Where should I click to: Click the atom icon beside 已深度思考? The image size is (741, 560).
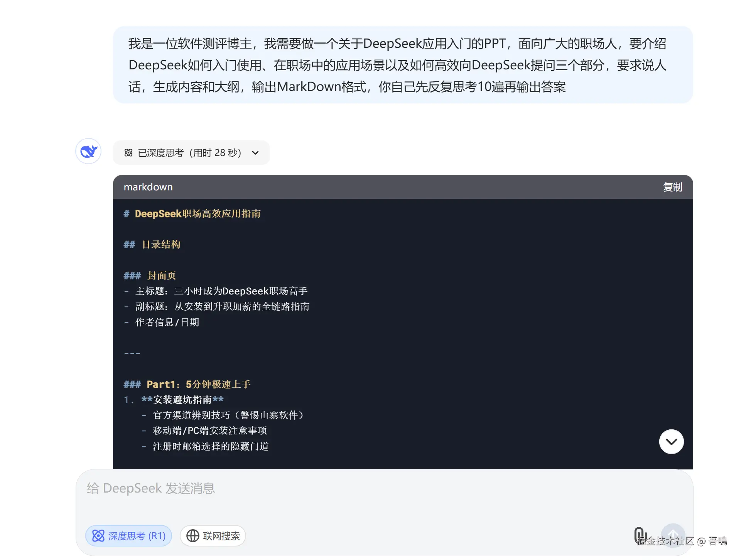pyautogui.click(x=128, y=153)
